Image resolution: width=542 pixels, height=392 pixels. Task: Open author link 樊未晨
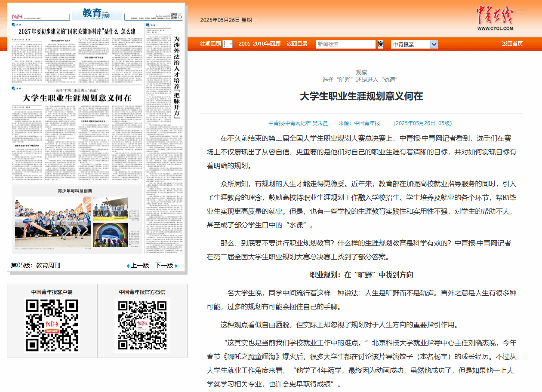click(x=320, y=123)
